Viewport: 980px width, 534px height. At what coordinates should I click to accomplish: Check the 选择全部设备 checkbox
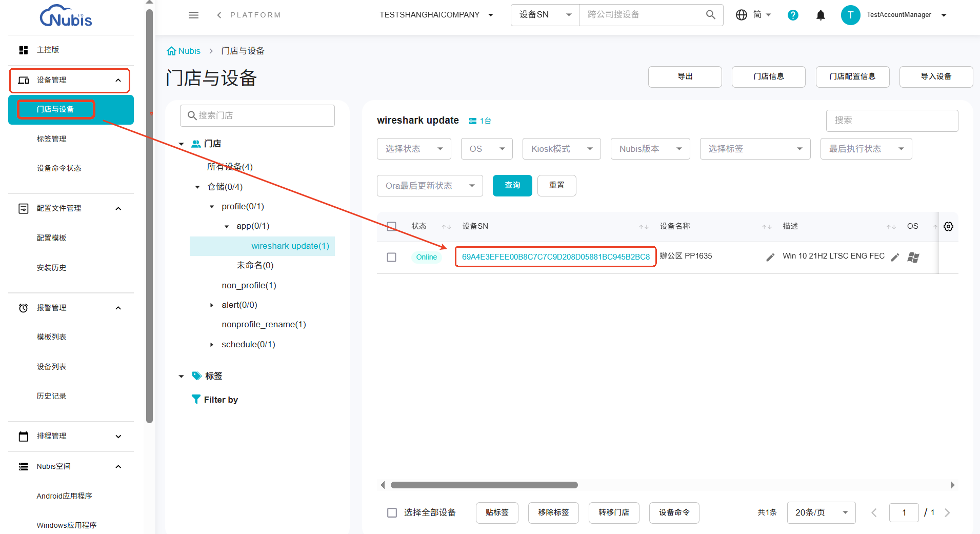pyautogui.click(x=392, y=512)
